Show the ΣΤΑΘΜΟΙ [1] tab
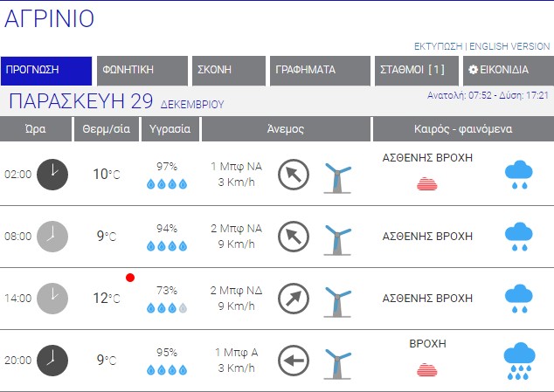This screenshot has width=554, height=392. tap(413, 71)
